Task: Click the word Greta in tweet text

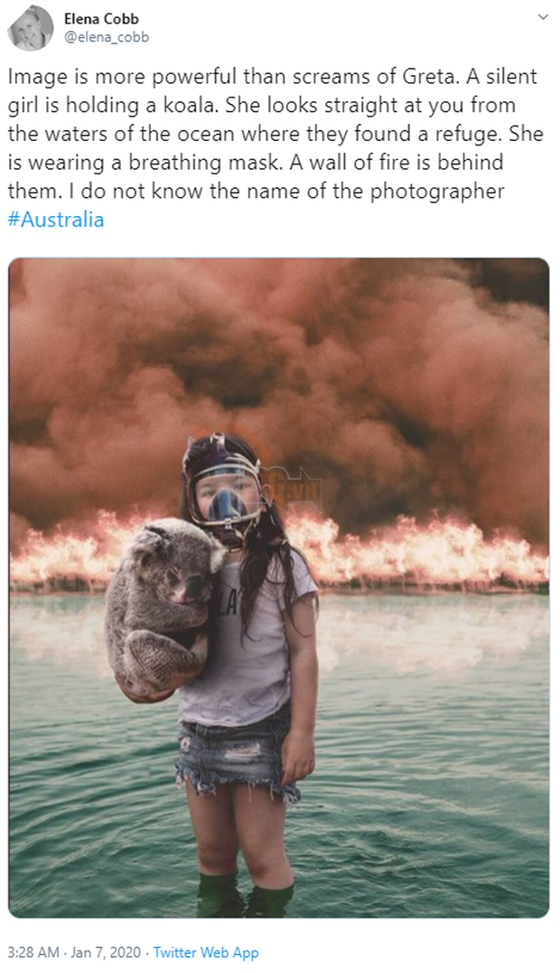Action: (429, 77)
